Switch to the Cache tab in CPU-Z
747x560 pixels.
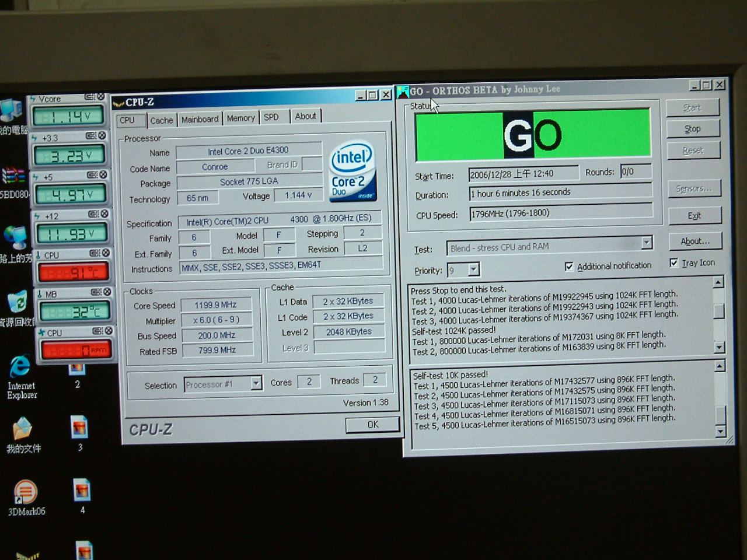pos(161,120)
